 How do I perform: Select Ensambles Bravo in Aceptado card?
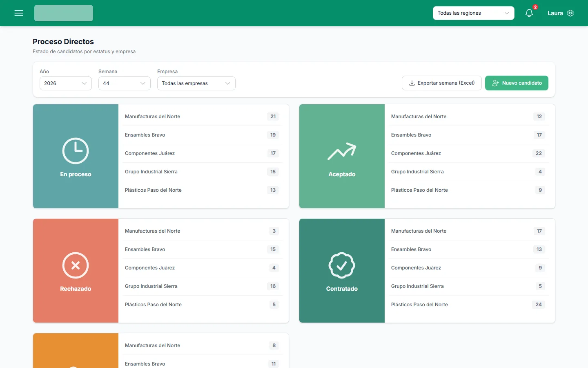469,135
